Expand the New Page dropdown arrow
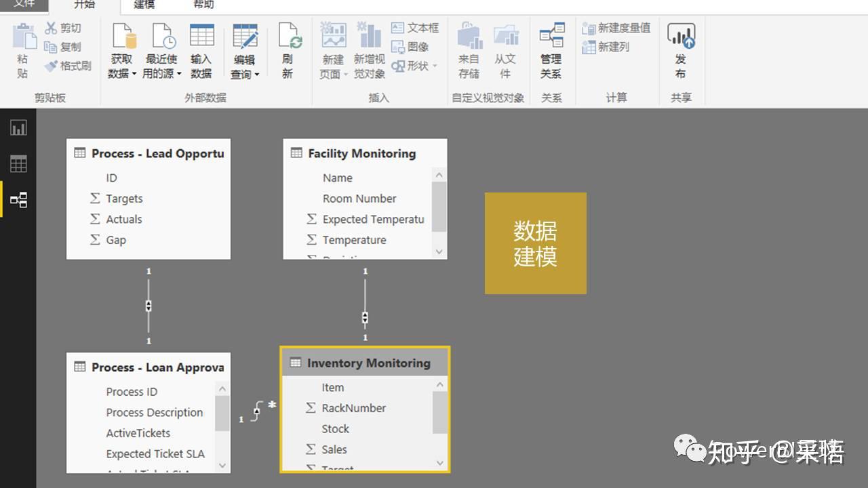The width and height of the screenshot is (868, 488). pos(345,74)
